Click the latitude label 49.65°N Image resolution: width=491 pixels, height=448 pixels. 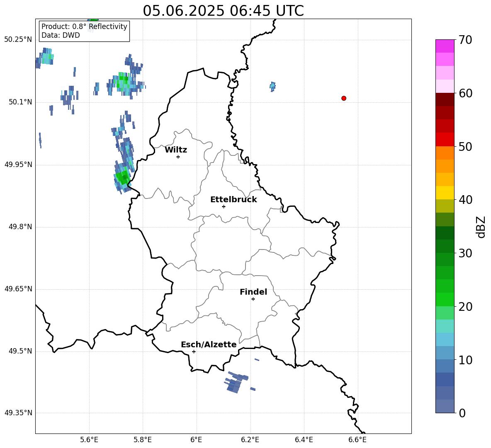18,289
